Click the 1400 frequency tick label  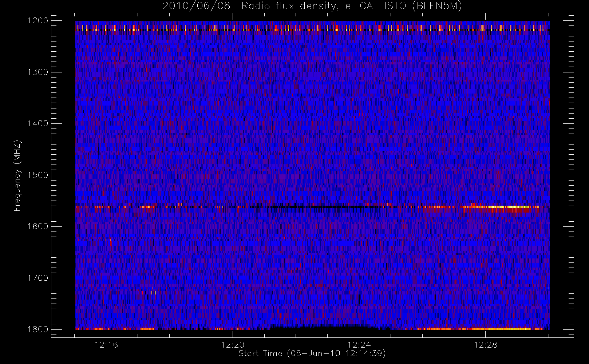point(38,123)
